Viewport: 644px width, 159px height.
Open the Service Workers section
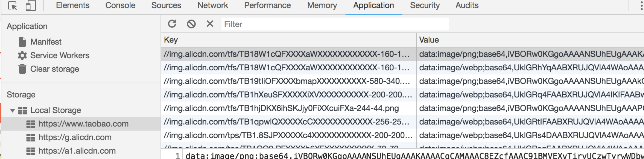60,55
